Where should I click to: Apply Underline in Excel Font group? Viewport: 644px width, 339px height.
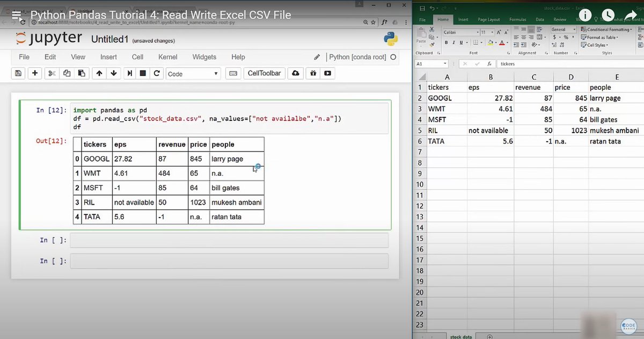(460, 42)
